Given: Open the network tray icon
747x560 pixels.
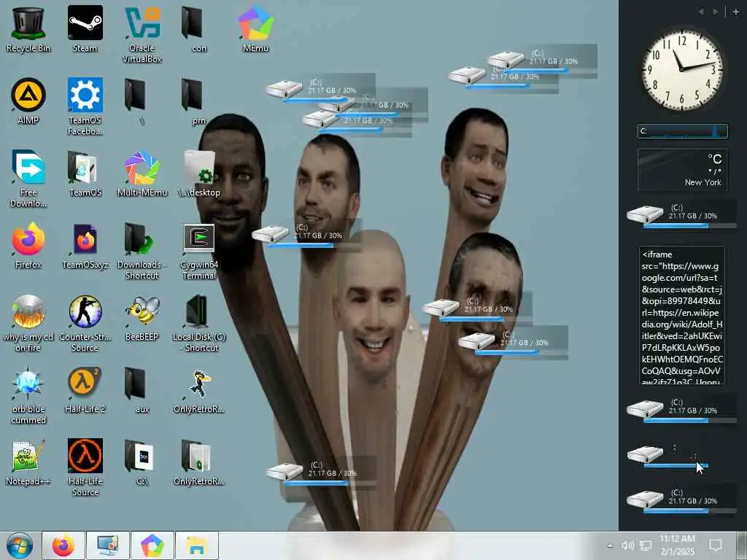Looking at the screenshot, I should tap(646, 545).
